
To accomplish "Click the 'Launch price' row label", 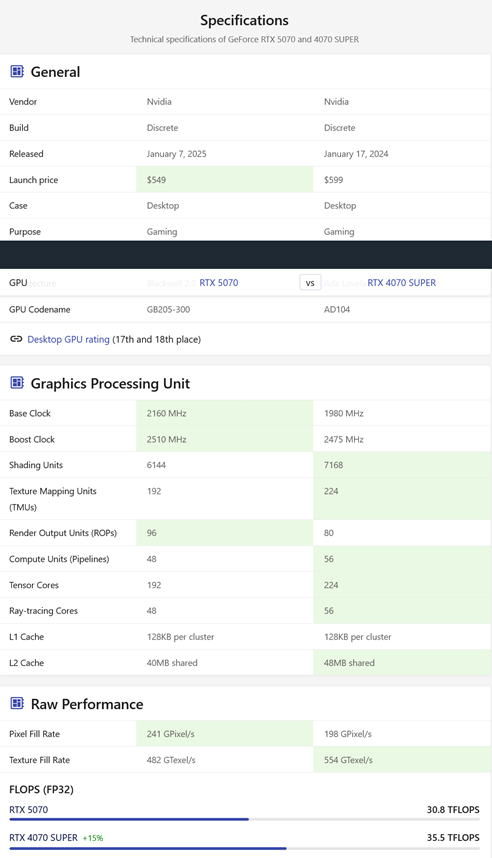I will tap(33, 180).
